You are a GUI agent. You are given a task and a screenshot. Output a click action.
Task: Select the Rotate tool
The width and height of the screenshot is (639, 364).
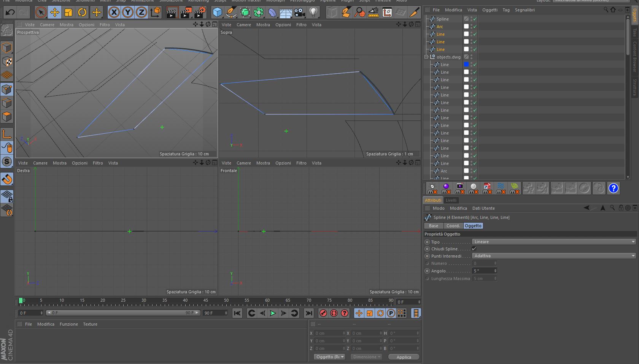82,13
